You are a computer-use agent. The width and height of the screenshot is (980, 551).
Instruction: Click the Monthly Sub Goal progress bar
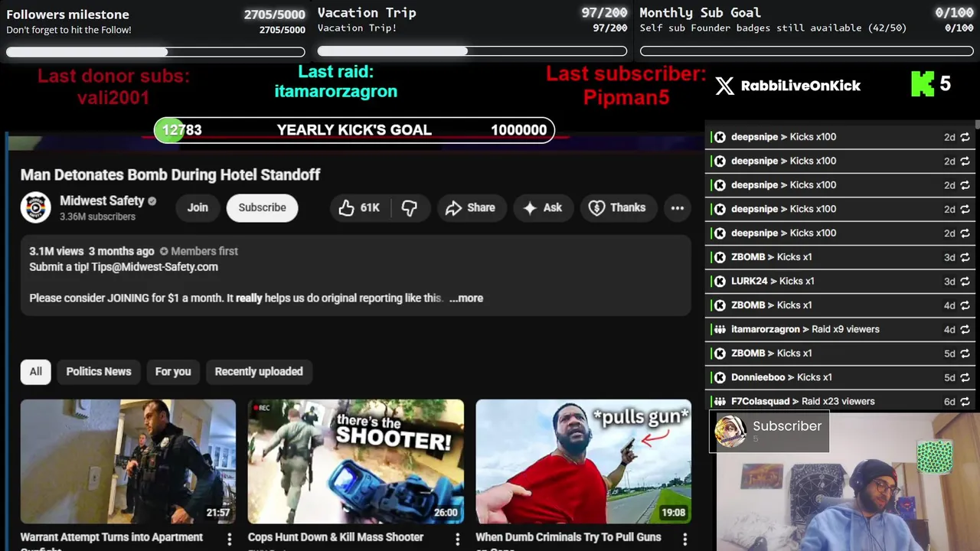(x=807, y=51)
